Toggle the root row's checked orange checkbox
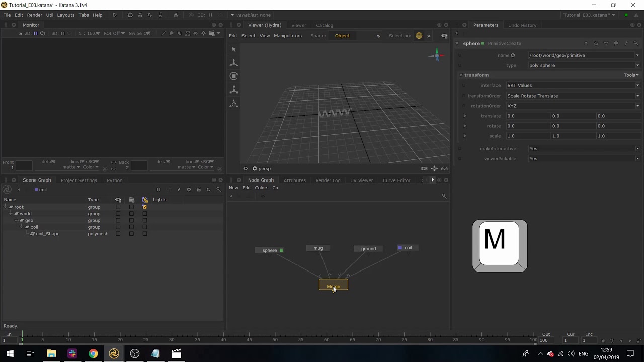This screenshot has height=362, width=644. (145, 207)
